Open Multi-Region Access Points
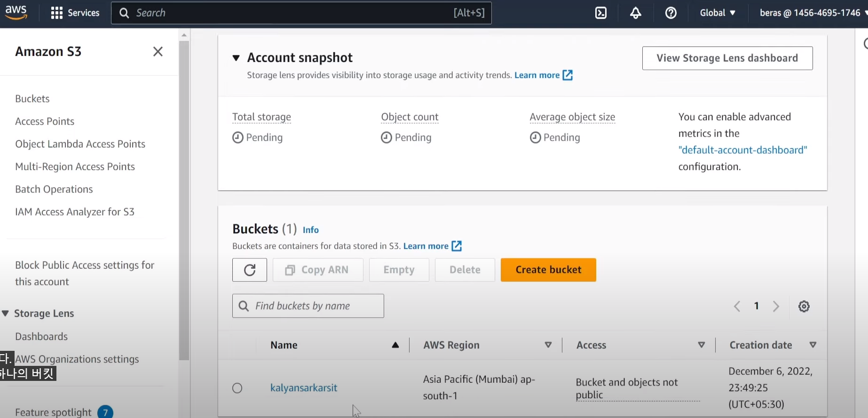The image size is (868, 418). click(75, 166)
